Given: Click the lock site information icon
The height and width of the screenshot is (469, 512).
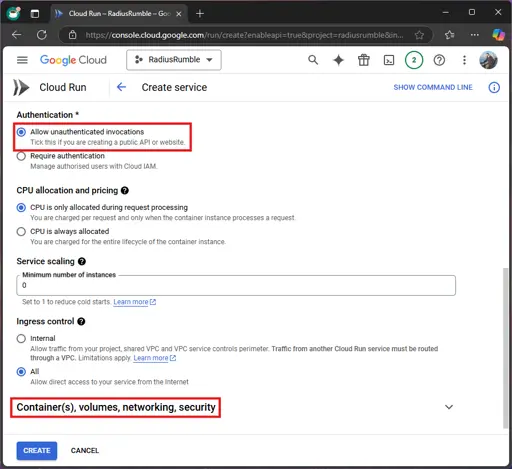Looking at the screenshot, I should [x=72, y=35].
